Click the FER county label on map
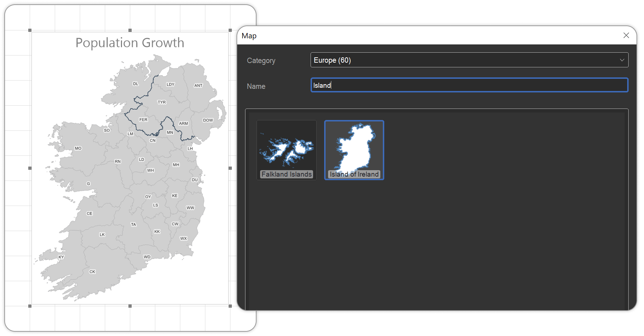Screen dimensions: 644x336 (143, 120)
